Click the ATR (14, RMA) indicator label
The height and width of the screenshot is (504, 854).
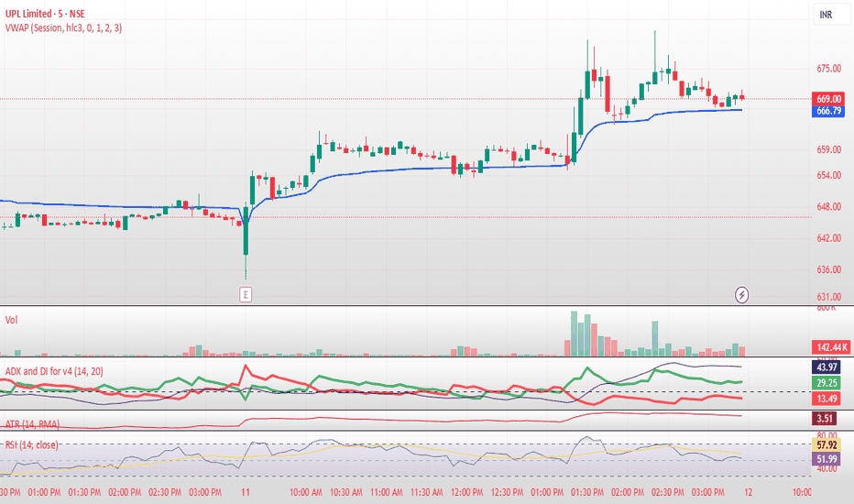click(32, 424)
